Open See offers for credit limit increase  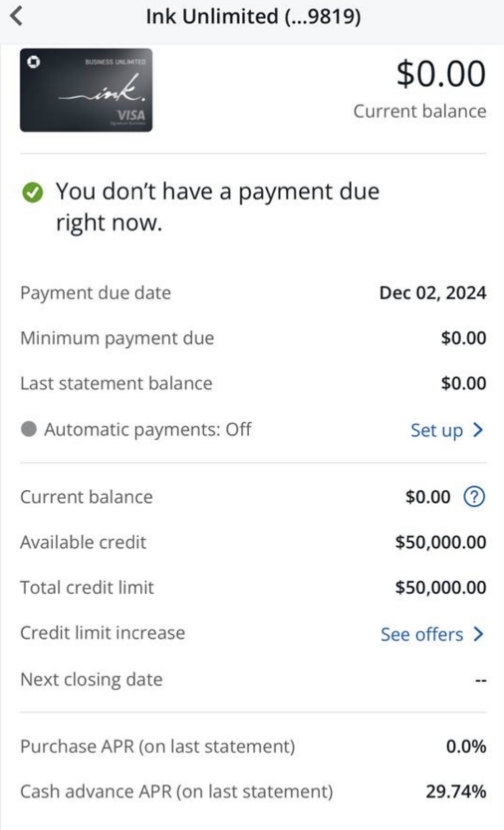(422, 634)
